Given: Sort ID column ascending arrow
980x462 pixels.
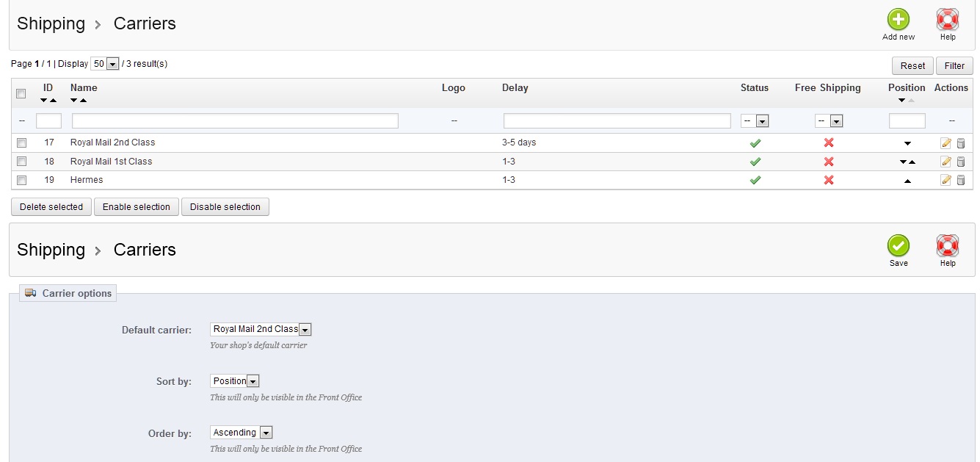Looking at the screenshot, I should pos(53,100).
